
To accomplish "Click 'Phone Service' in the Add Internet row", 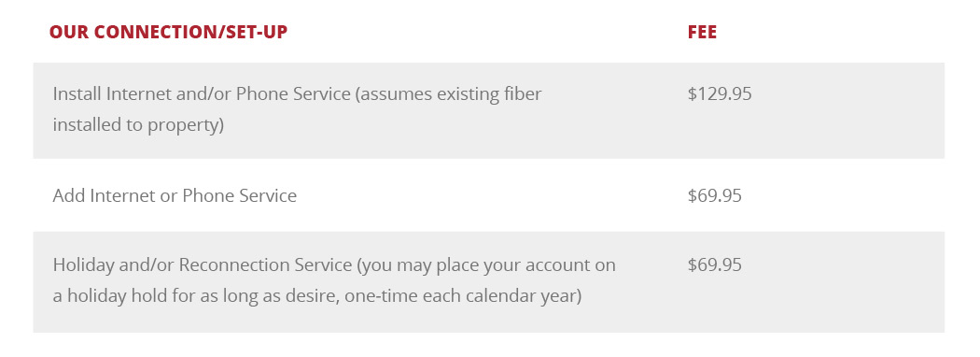I will click(x=239, y=195).
